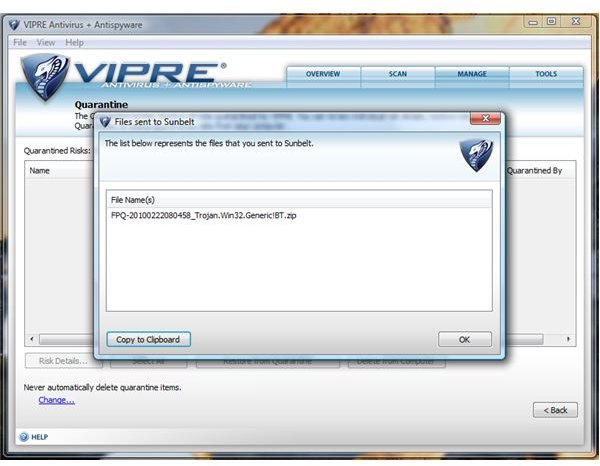Click the blue Help question mark icon
Viewport: 600px width, 466px height.
[x=23, y=437]
